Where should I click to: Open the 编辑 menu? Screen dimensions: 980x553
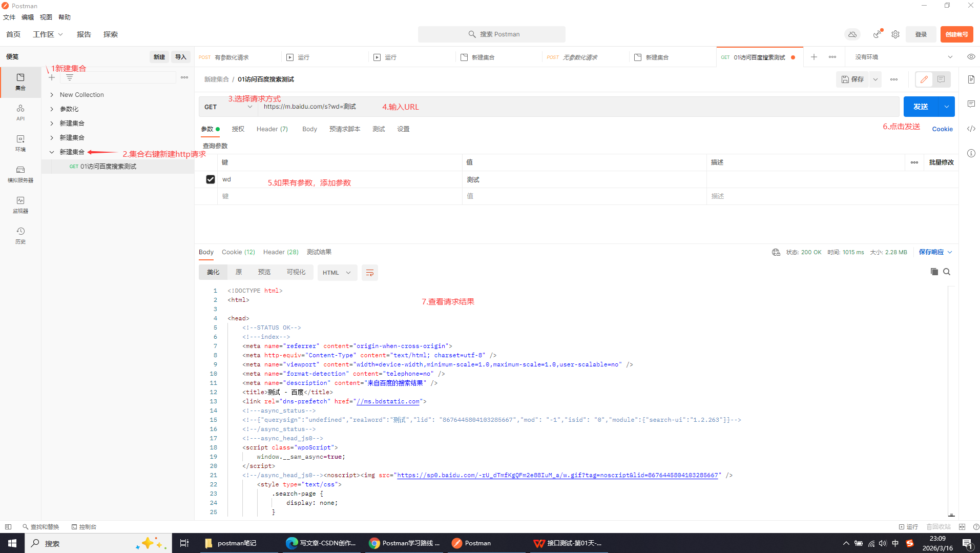click(x=28, y=17)
